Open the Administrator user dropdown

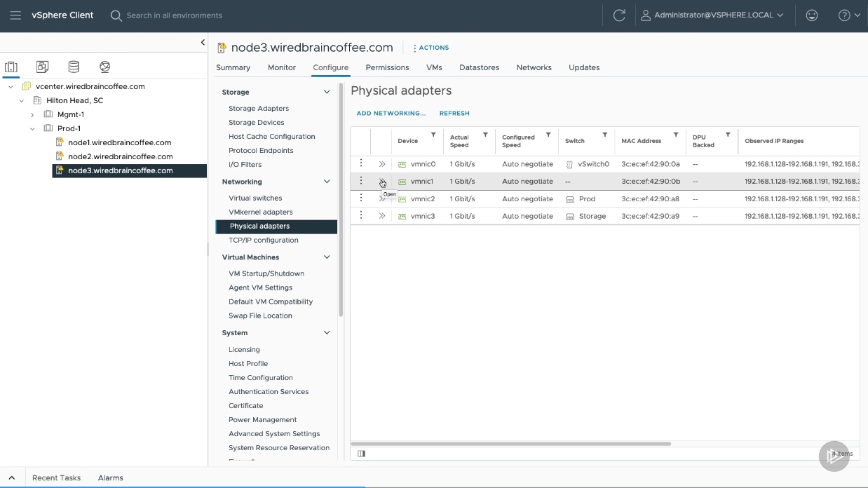point(712,15)
